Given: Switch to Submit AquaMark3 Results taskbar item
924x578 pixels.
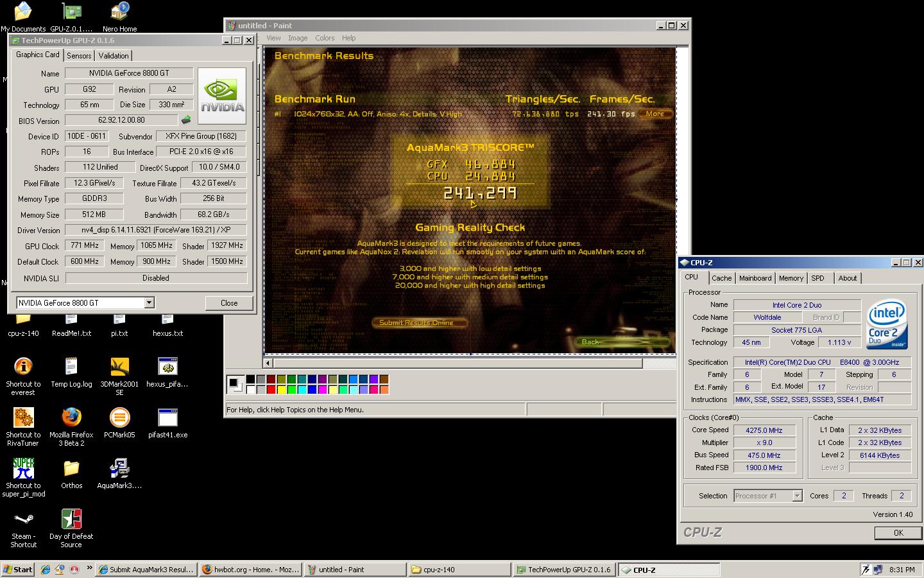Looking at the screenshot, I should (145, 570).
